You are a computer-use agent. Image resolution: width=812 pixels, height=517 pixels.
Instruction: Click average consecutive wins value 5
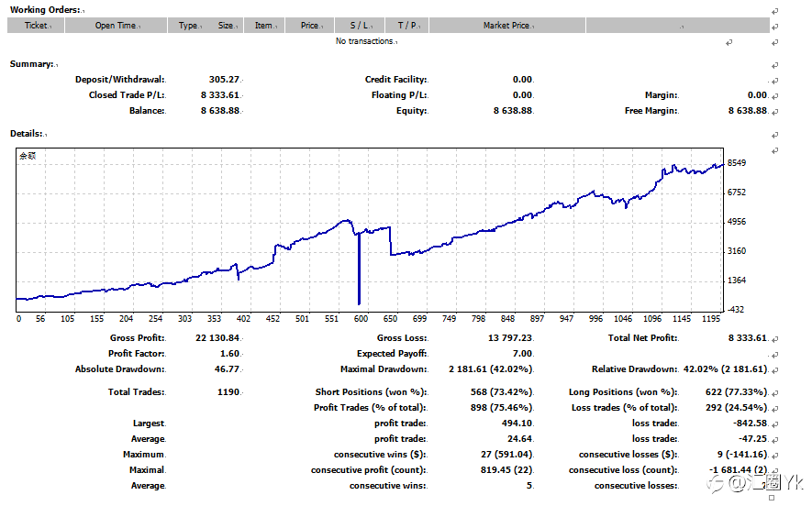(x=529, y=486)
